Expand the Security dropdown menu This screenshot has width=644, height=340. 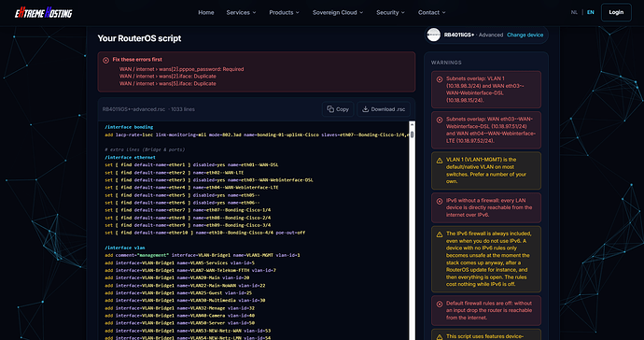click(x=390, y=12)
